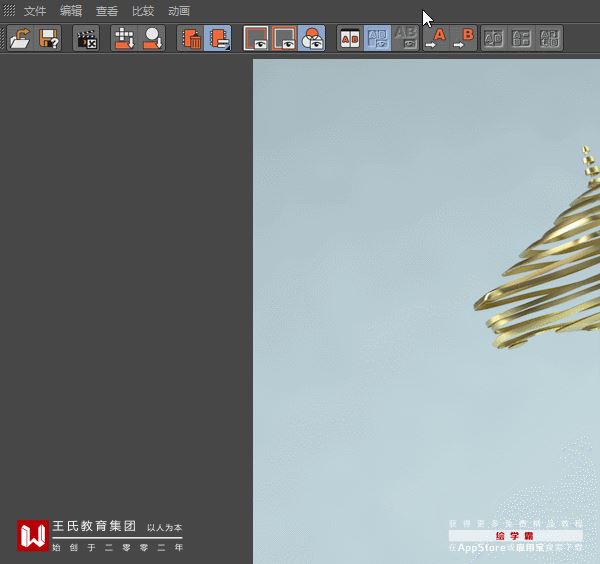Click the sphere with down arrow icon
This screenshot has width=600, height=564.
152,38
